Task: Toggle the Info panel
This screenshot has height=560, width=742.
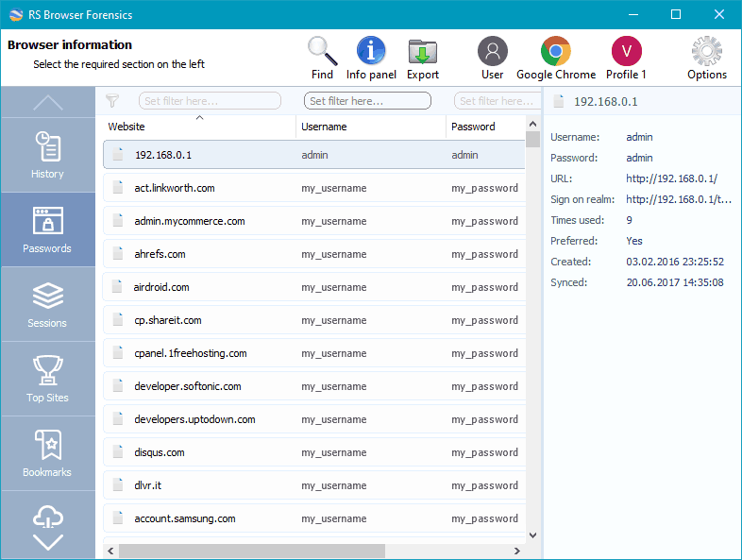Action: [x=371, y=59]
